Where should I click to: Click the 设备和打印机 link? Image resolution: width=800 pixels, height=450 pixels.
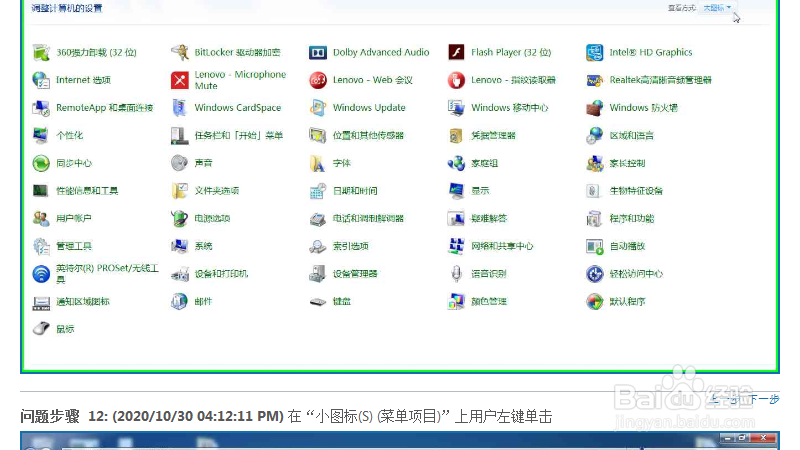[x=221, y=273]
